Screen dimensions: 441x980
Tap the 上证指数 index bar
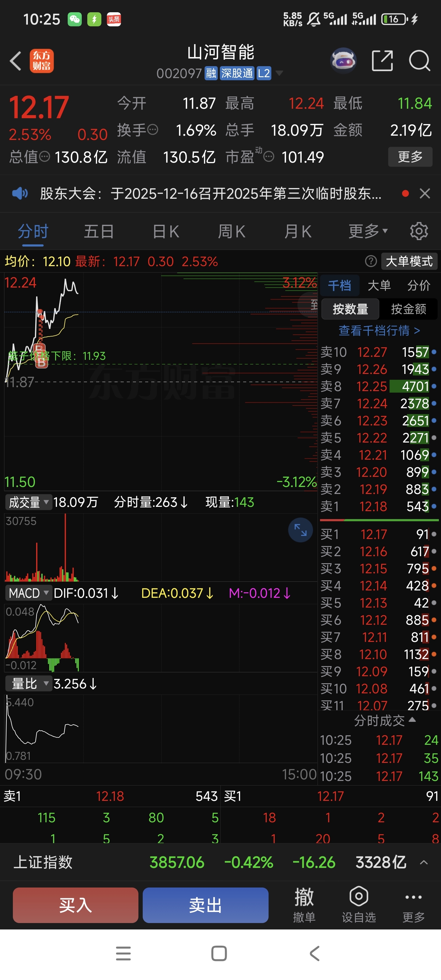(x=220, y=862)
